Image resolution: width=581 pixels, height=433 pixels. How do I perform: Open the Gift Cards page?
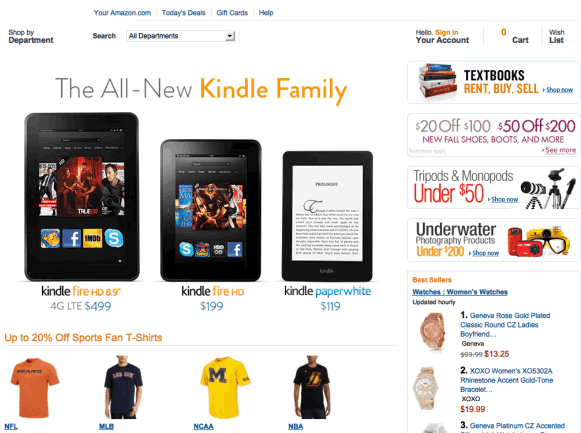pos(232,13)
